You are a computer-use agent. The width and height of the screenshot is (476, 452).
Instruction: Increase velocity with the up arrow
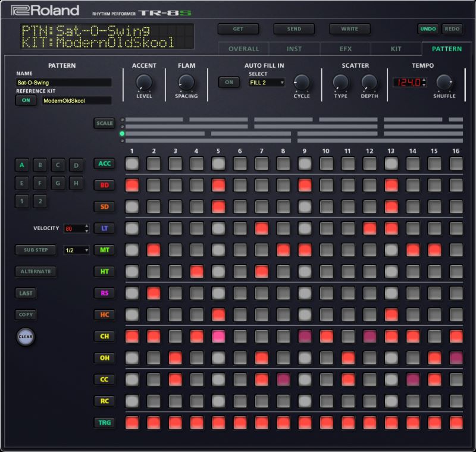[87, 226]
